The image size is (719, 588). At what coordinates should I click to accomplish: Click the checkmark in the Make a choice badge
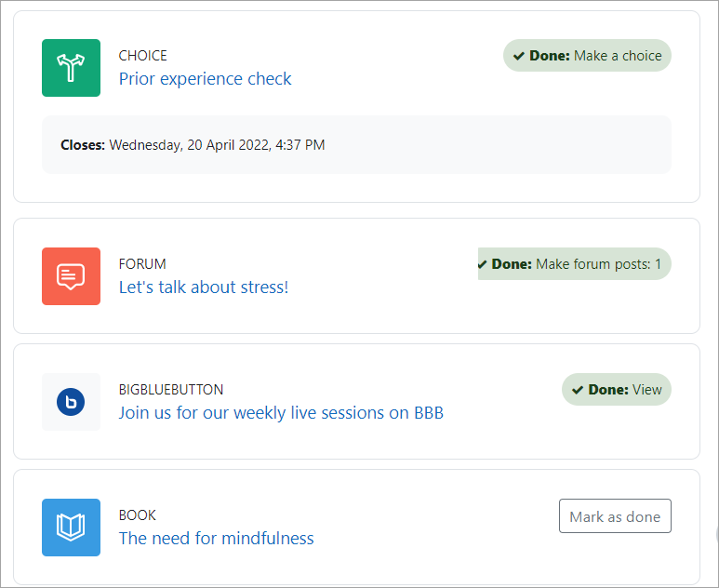pyautogui.click(x=519, y=56)
